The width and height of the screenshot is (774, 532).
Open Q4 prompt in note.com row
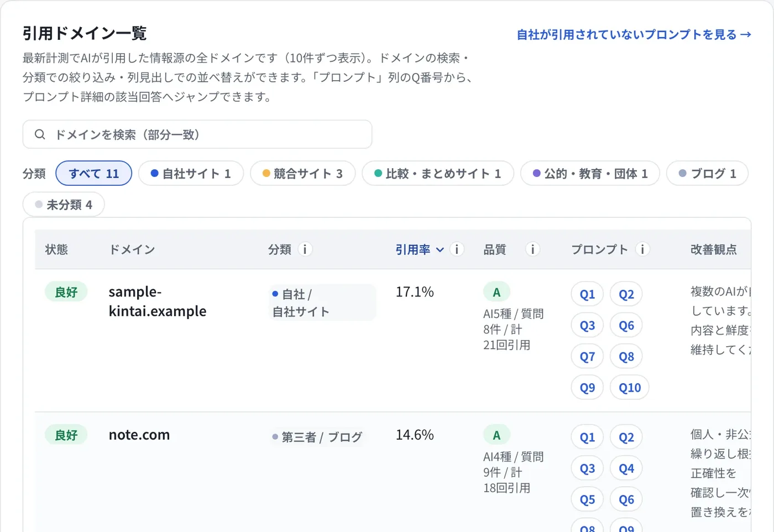pos(626,468)
